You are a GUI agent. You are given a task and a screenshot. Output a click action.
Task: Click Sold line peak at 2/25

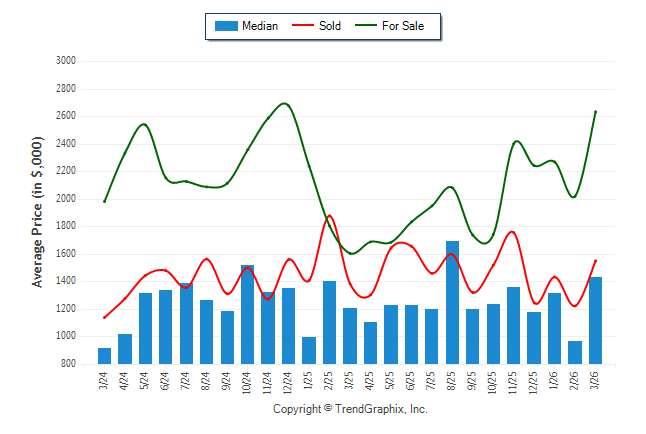coord(329,216)
